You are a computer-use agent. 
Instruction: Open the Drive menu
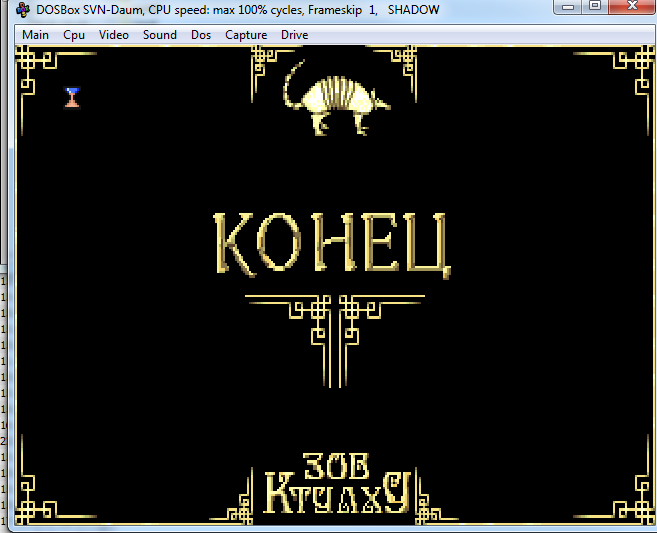point(295,35)
